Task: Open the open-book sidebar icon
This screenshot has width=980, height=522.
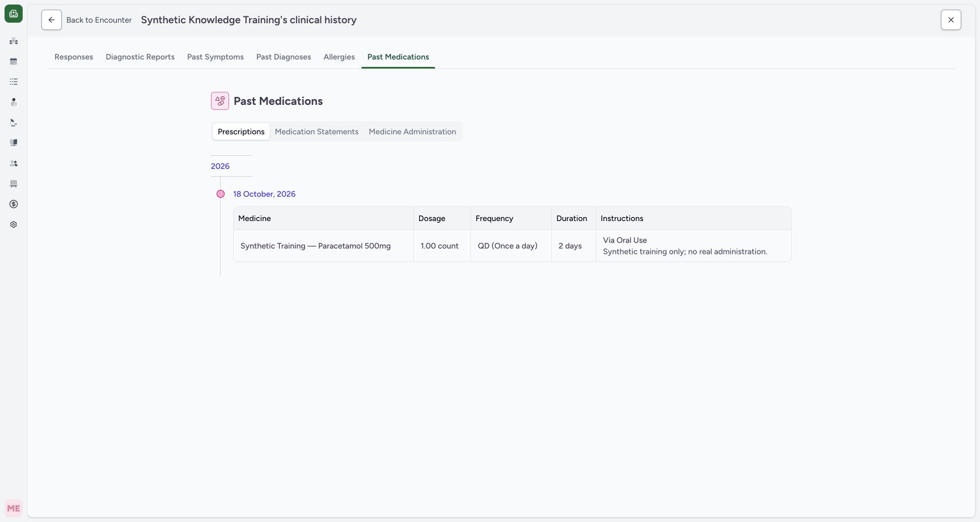Action: click(14, 143)
